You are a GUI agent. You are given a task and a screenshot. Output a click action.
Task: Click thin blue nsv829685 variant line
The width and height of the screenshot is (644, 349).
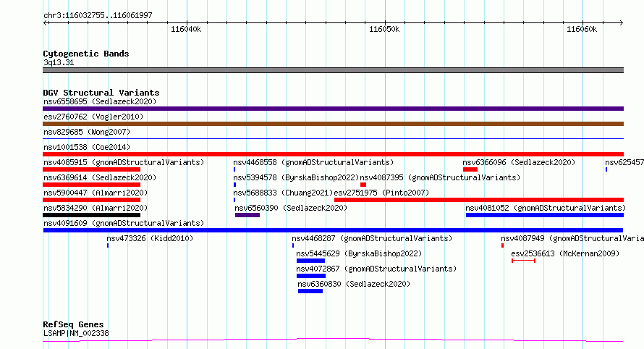click(333, 138)
